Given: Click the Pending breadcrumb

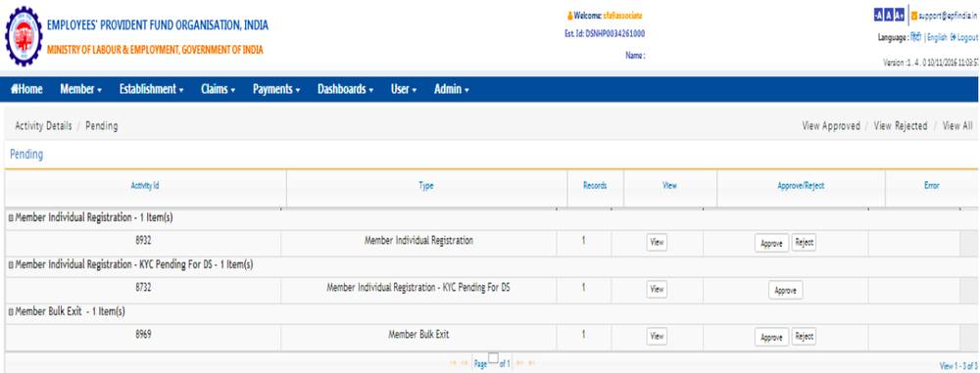Looking at the screenshot, I should click(x=101, y=125).
